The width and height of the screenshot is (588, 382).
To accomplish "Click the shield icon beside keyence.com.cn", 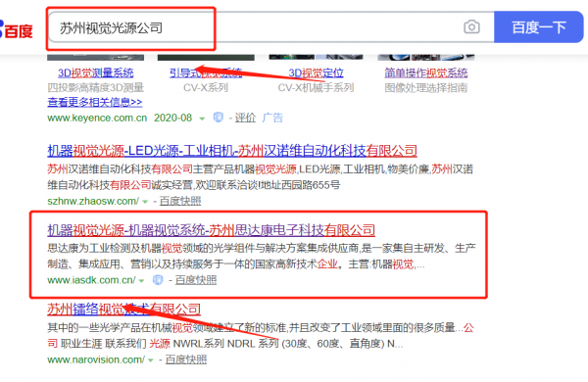I will [x=218, y=118].
